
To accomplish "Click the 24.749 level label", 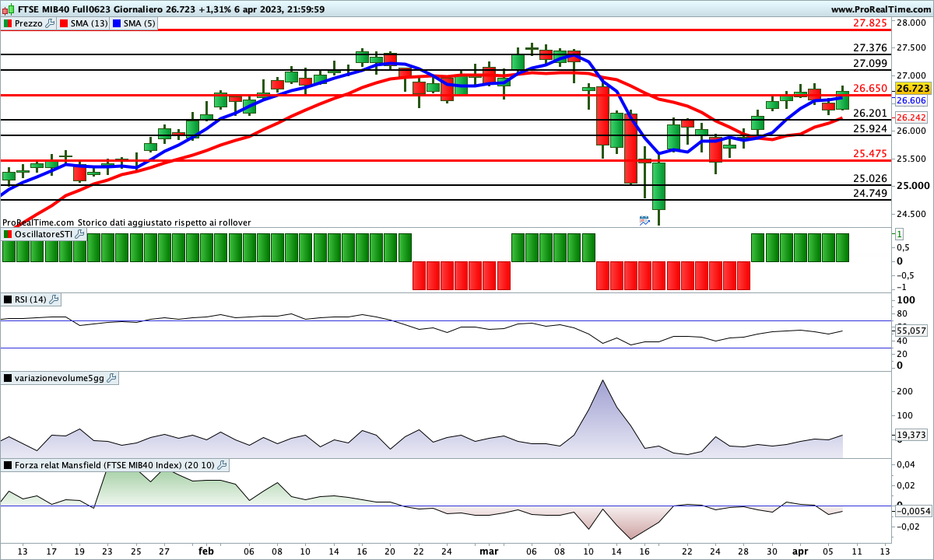I will tap(870, 194).
